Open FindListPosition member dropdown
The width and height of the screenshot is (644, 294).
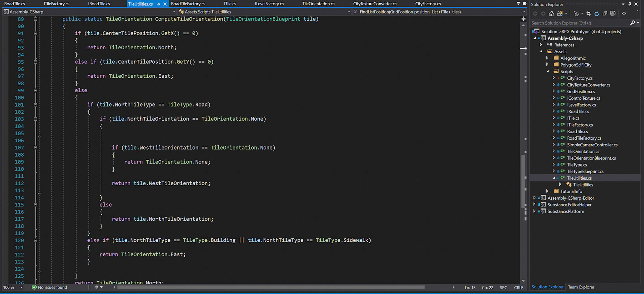(524, 12)
